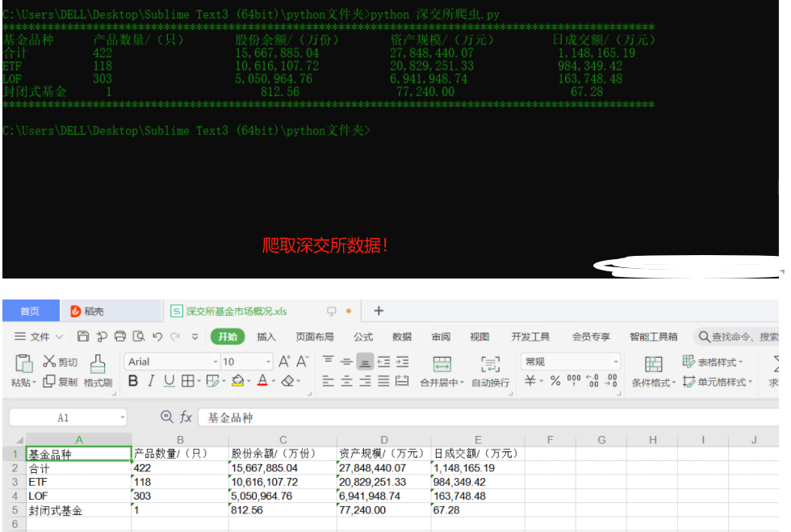The height and width of the screenshot is (532, 791).
Task: Copy selection with the 复制 button
Action: (60, 382)
